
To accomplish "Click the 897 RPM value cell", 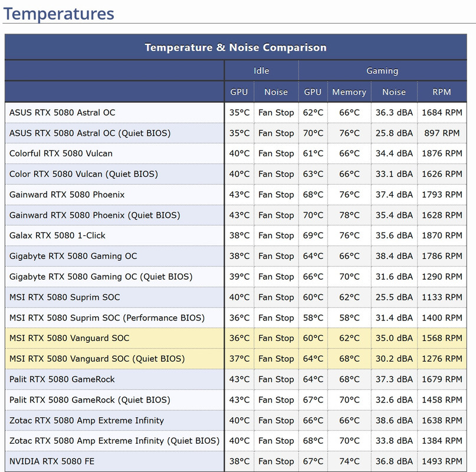I will (442, 133).
